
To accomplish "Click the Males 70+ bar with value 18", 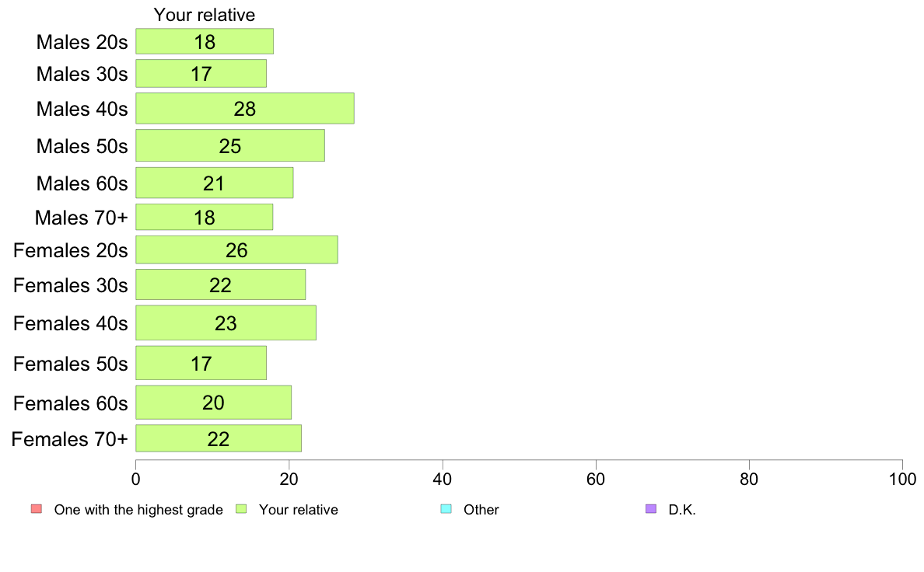I will pyautogui.click(x=205, y=217).
